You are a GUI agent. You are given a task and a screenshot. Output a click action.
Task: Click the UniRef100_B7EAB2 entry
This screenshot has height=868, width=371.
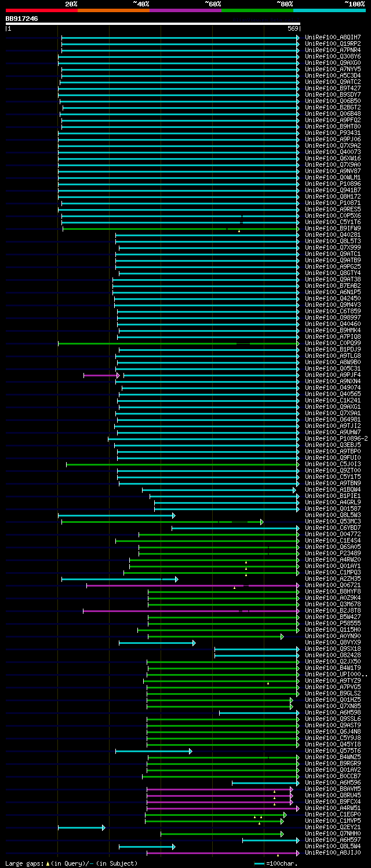coord(333,285)
